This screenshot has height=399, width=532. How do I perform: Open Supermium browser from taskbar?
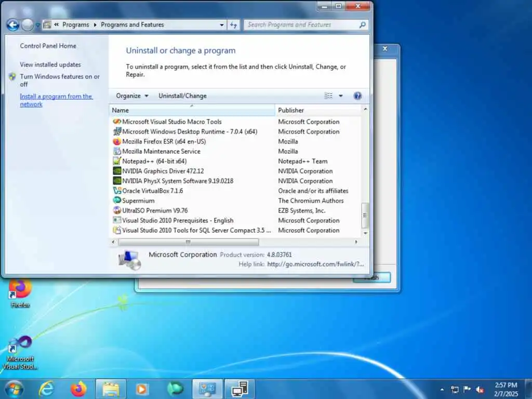175,389
